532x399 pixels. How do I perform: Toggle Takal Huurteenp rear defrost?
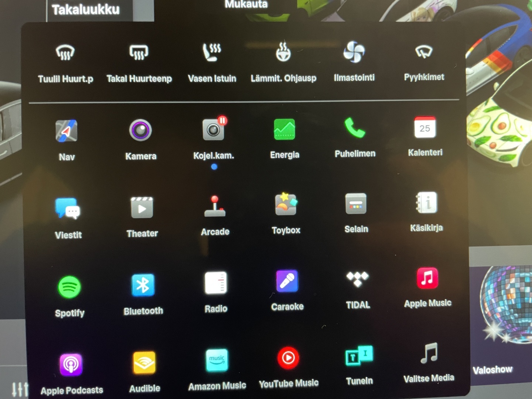(139, 52)
